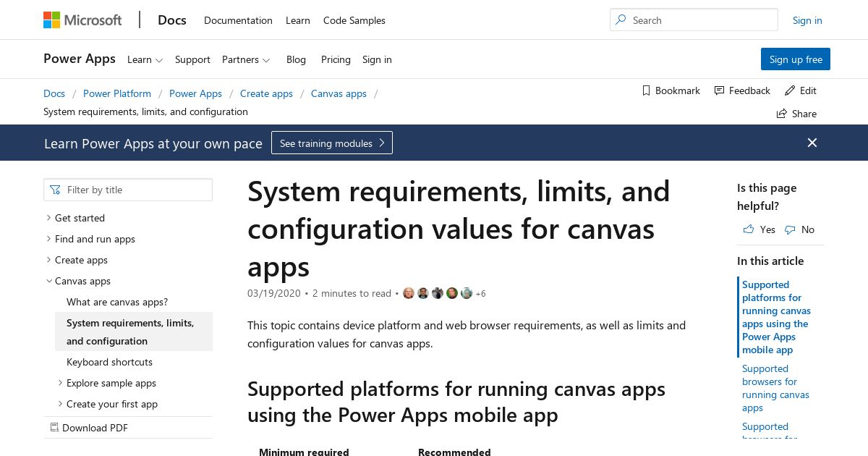Screen dimensions: 868x456
Task: Click the second contributor avatar
Action: click(x=423, y=293)
